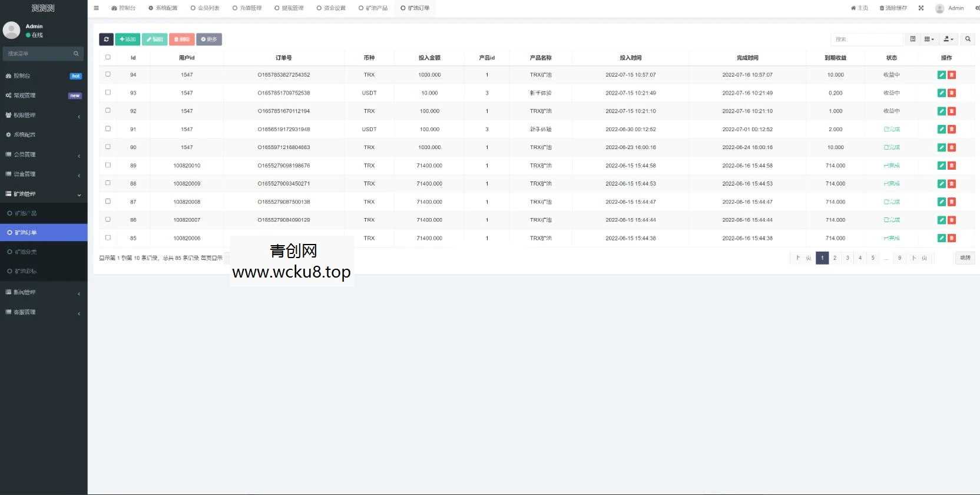Click the jump button beside pagination
The height and width of the screenshot is (495, 980).
(965, 258)
